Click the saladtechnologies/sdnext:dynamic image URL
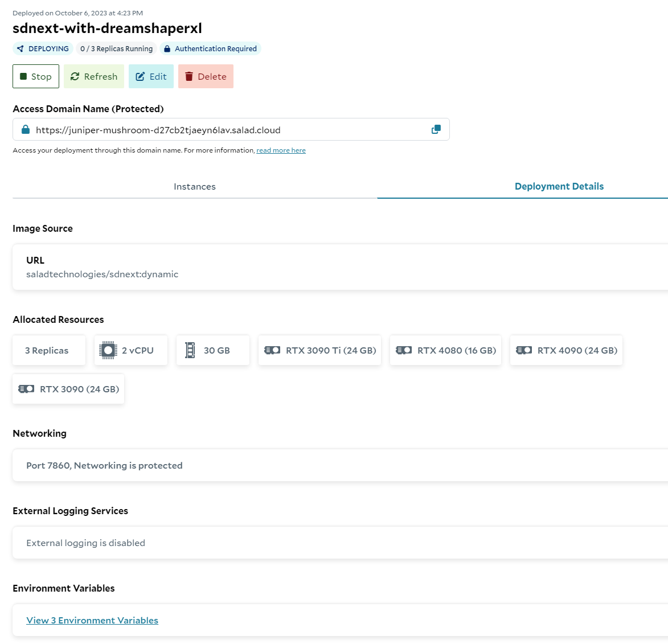668x644 pixels. [x=103, y=274]
